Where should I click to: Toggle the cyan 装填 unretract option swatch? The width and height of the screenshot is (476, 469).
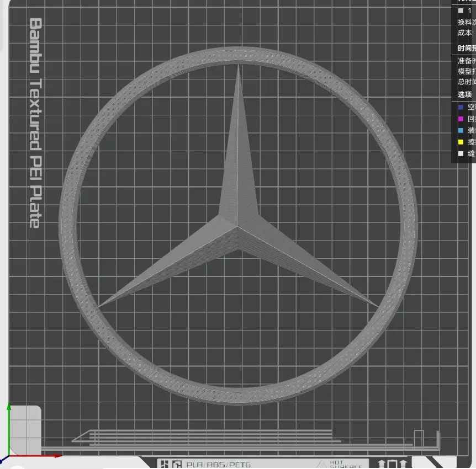pos(461,130)
